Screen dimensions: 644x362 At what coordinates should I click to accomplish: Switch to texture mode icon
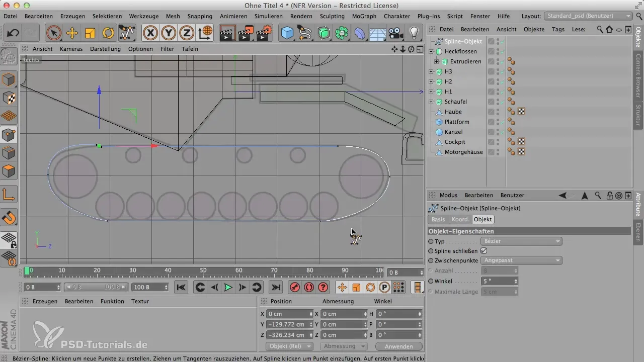pos(9,98)
